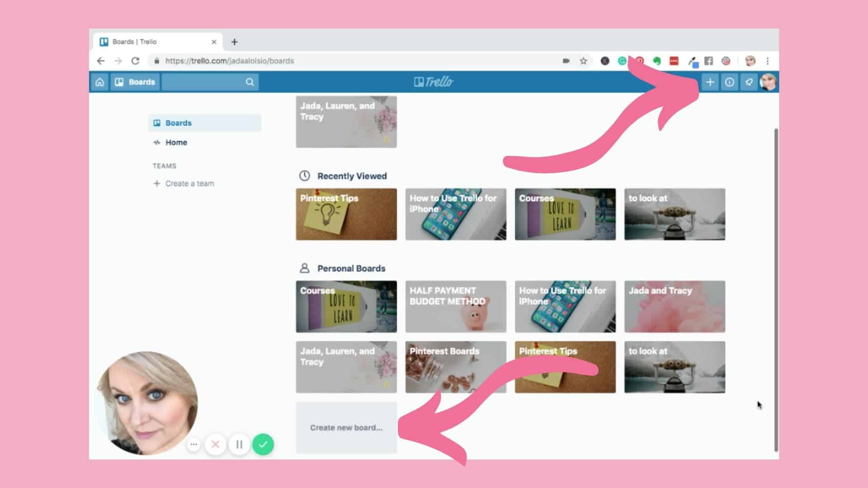The image size is (868, 488).
Task: Open starred Jada, Lauren, and Tracy board at top
Action: pos(346,122)
